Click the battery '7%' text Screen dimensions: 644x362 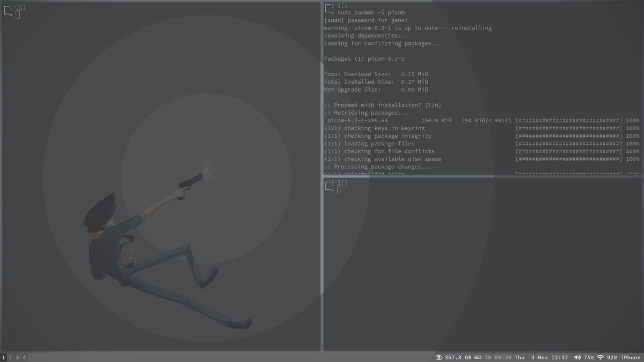488,357
